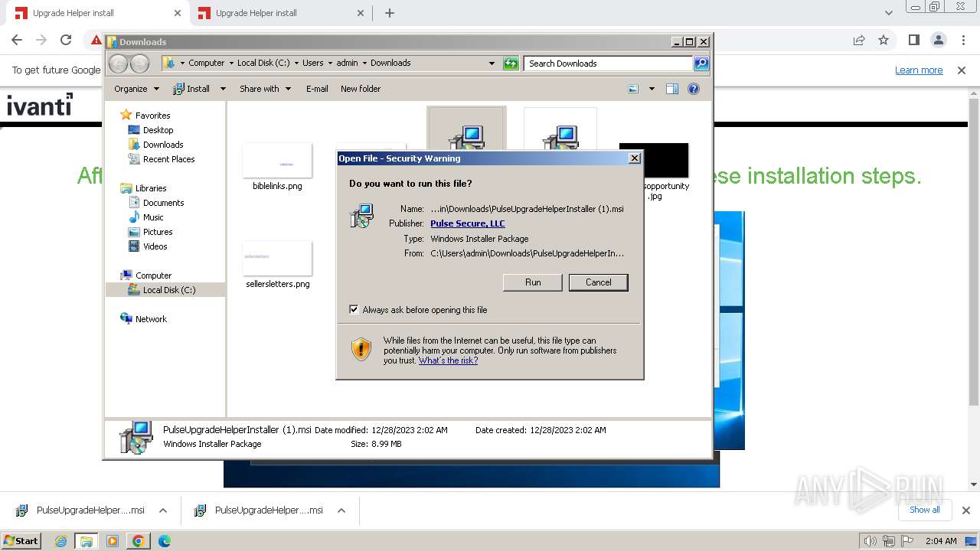Expand second download item options chevron
The height and width of the screenshot is (551, 980).
tap(341, 510)
